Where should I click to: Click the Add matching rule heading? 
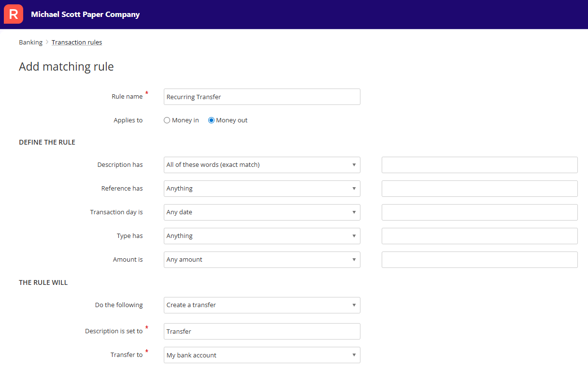pyautogui.click(x=66, y=67)
